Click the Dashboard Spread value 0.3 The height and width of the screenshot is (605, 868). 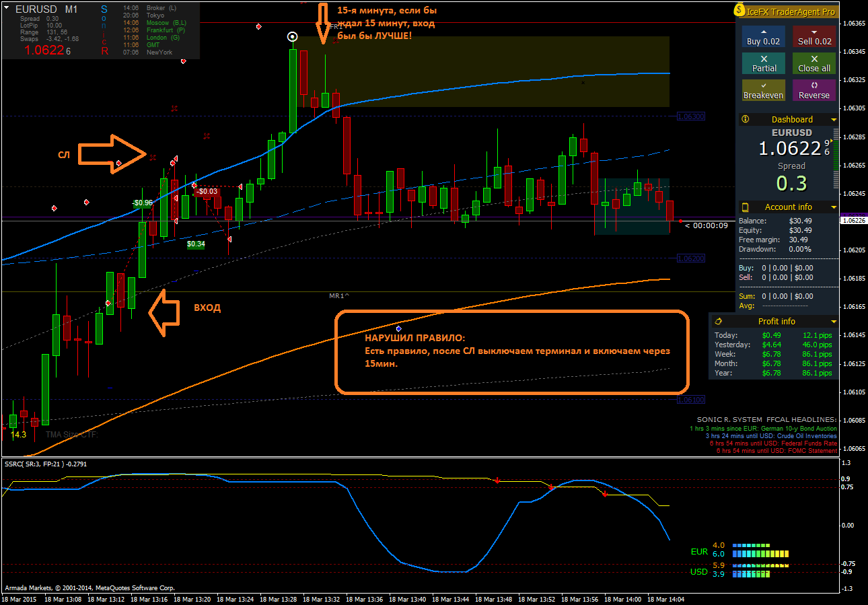(791, 183)
